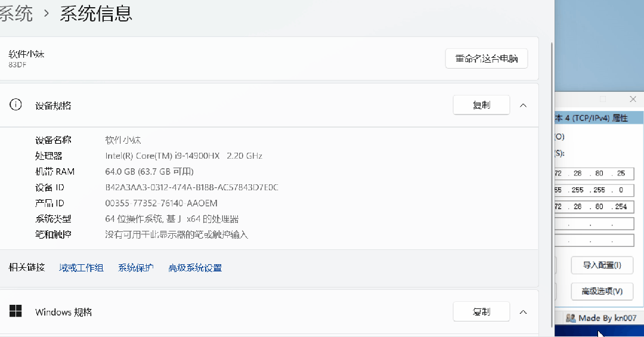
Task: Select the device name value 软件小妹
Action: pyautogui.click(x=123, y=140)
